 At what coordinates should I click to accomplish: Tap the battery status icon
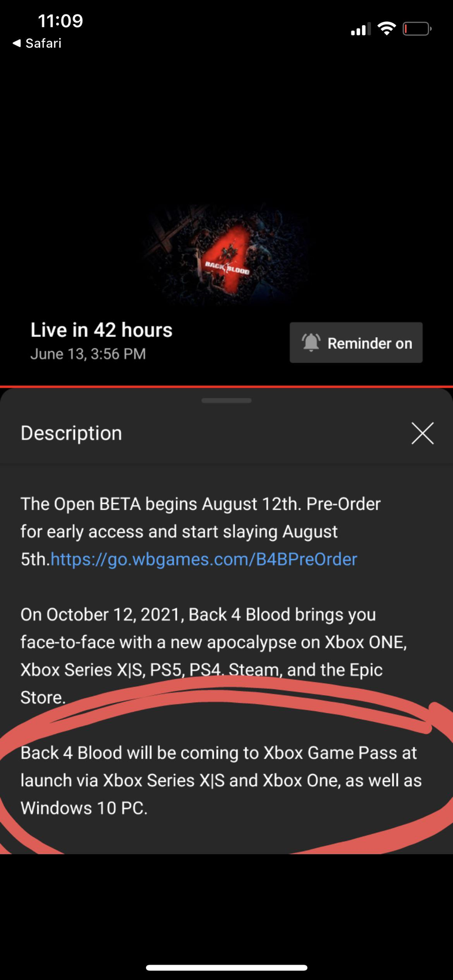pyautogui.click(x=417, y=29)
